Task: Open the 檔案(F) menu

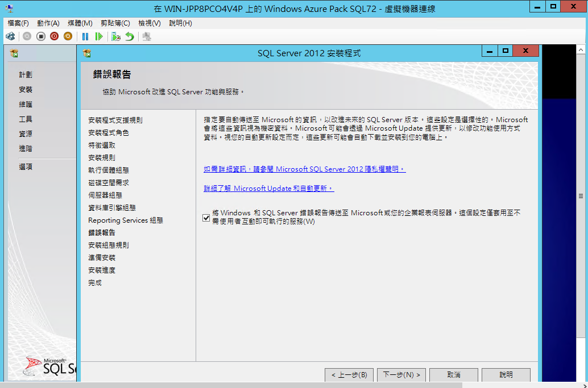Action: pyautogui.click(x=18, y=23)
